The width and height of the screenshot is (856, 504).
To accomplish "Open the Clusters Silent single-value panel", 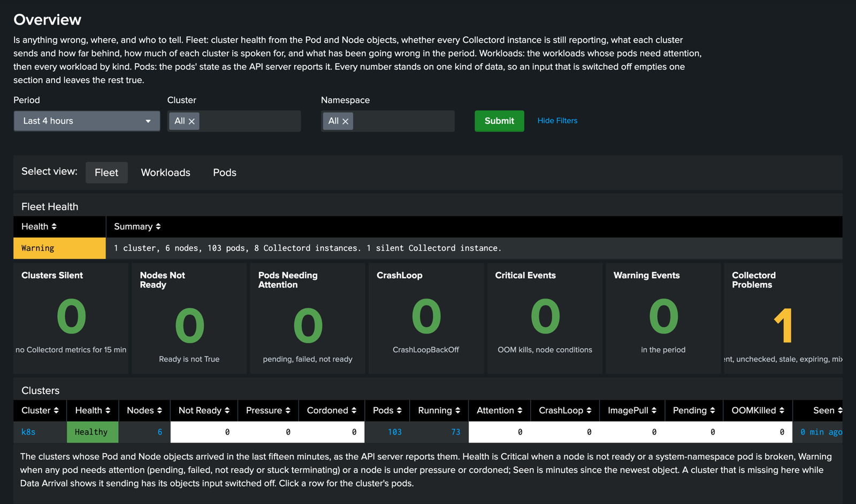I will [71, 318].
